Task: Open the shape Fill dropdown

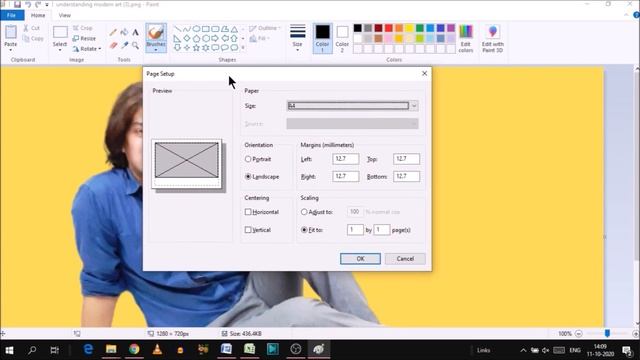Action: click(x=260, y=38)
